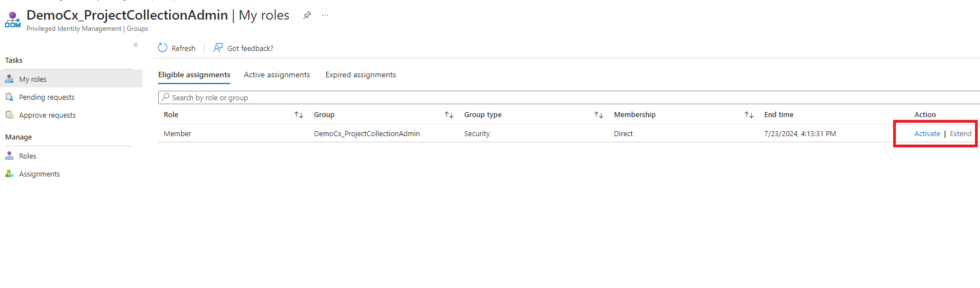
Task: Sort by Role column arrows
Action: click(x=299, y=115)
